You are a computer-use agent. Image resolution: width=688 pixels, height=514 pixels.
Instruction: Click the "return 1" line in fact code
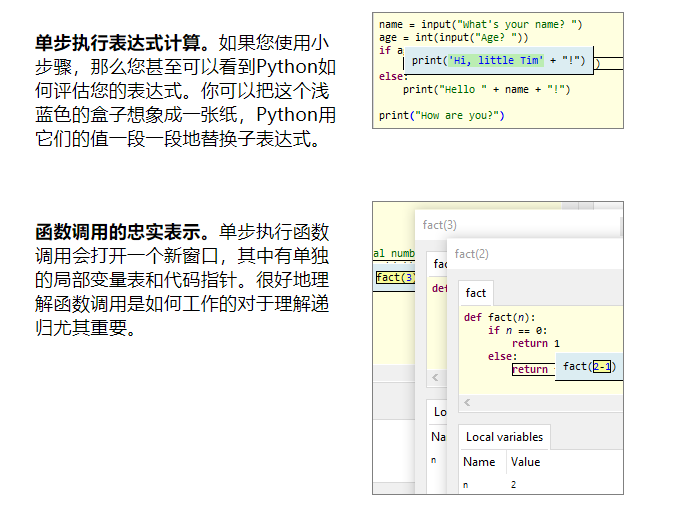click(x=536, y=343)
